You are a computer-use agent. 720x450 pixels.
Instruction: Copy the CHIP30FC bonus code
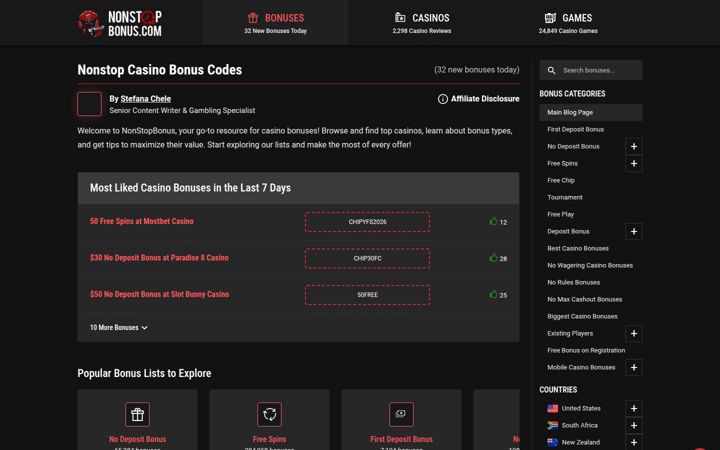click(367, 259)
